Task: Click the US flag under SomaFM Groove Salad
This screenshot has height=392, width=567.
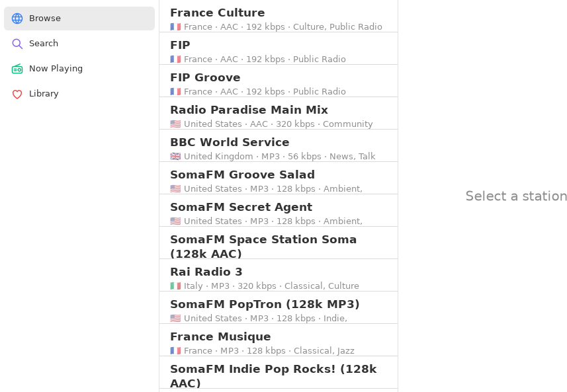Action: pyautogui.click(x=175, y=188)
